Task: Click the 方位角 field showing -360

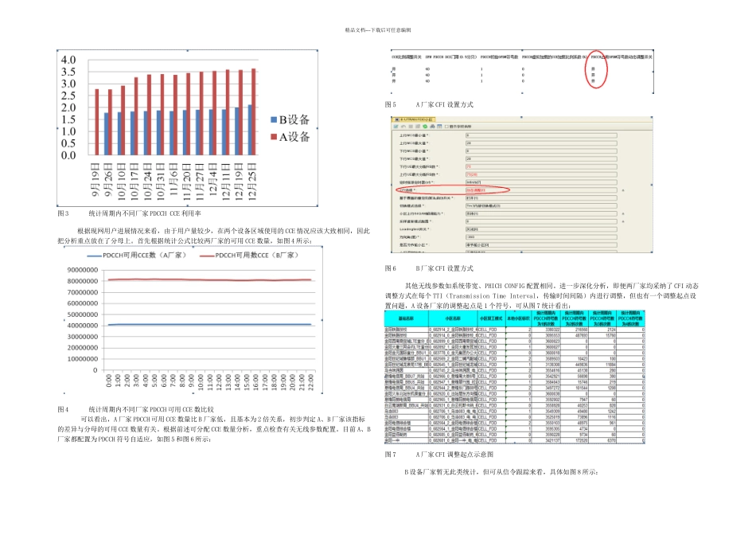Action: (x=541, y=237)
